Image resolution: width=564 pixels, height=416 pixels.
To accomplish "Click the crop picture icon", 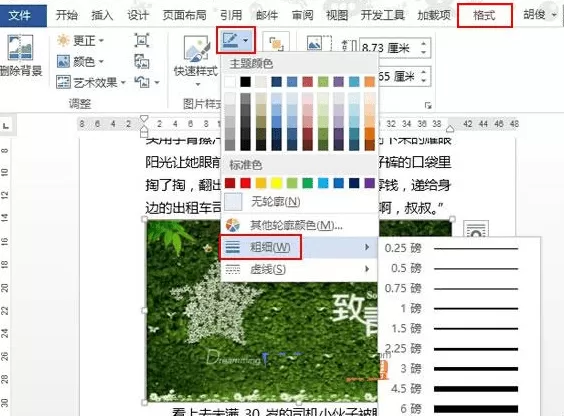I will point(319,43).
